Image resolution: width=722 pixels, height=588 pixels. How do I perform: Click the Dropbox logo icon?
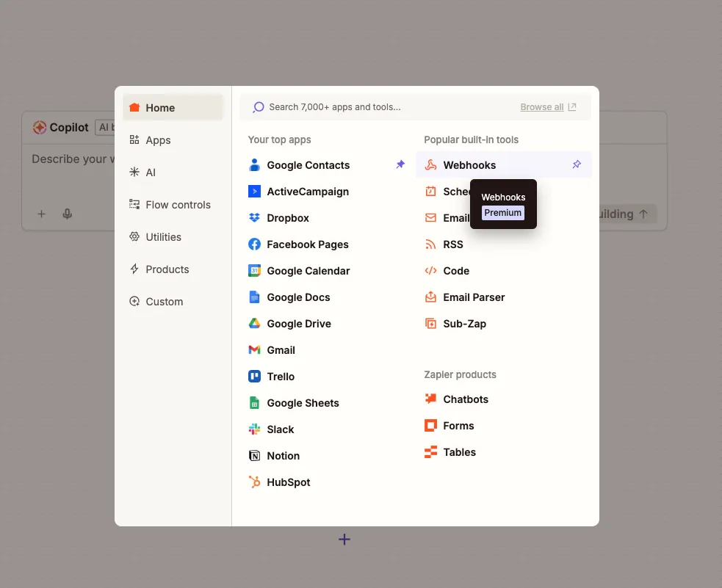point(254,217)
